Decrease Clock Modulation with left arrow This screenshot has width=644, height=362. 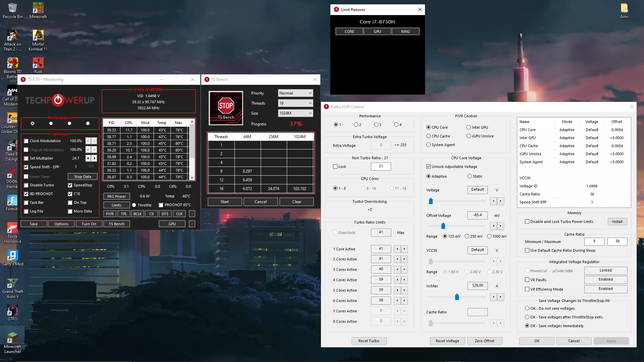click(x=88, y=141)
